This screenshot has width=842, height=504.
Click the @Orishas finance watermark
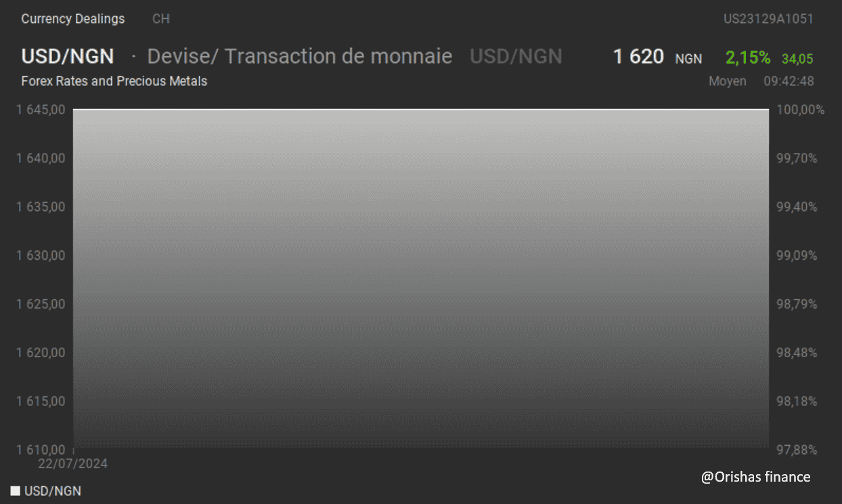(x=756, y=477)
